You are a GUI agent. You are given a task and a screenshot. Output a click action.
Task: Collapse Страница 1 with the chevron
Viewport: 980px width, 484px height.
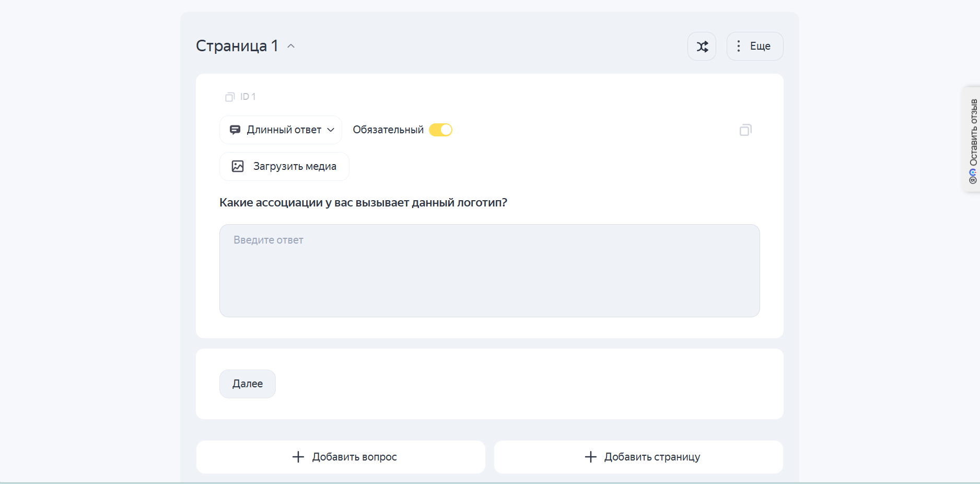click(291, 46)
